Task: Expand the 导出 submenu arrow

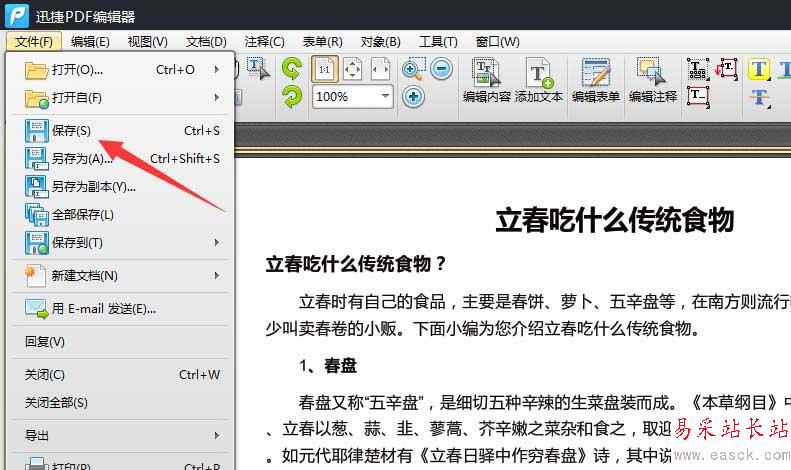Action: (x=216, y=435)
